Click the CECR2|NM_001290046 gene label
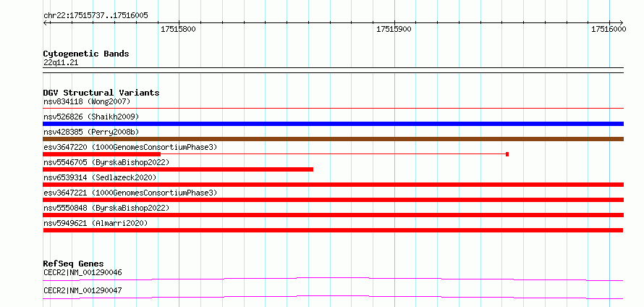Viewport: 644px width, 307px height. 82,272
